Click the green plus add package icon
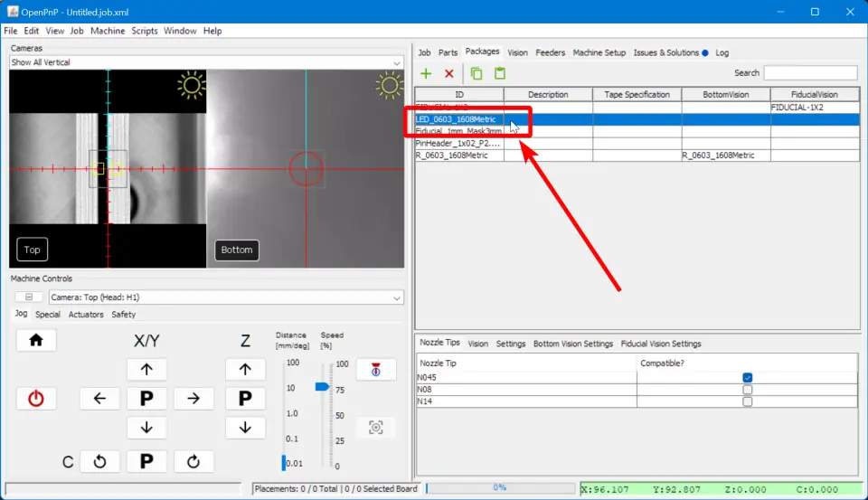 click(x=426, y=73)
